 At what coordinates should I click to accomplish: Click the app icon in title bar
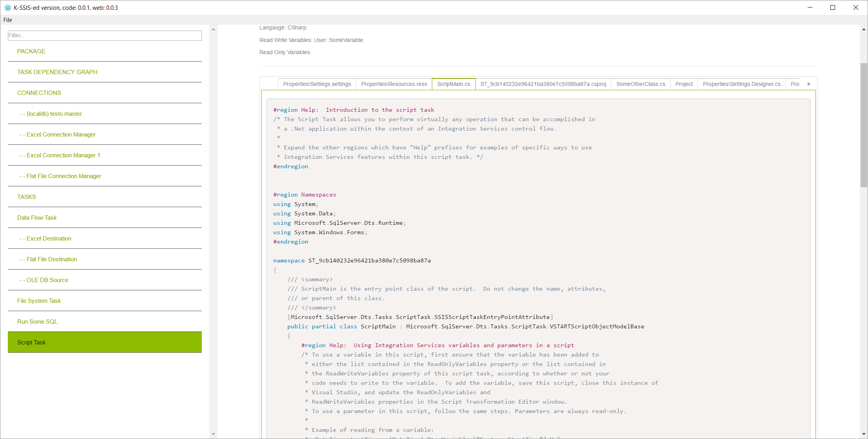tap(7, 7)
